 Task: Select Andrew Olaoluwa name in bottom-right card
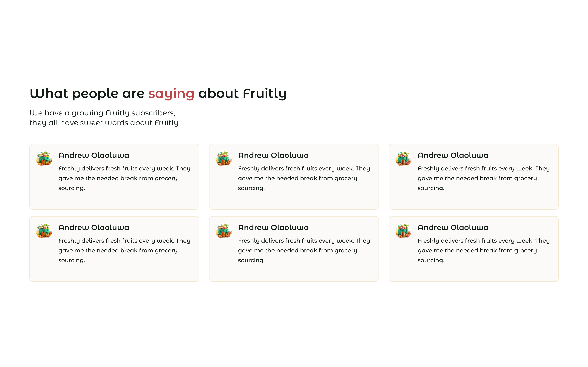pyautogui.click(x=453, y=227)
